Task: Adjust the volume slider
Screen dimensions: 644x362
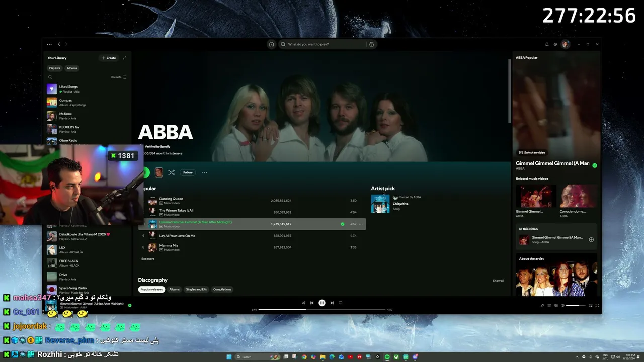Action: (576, 305)
